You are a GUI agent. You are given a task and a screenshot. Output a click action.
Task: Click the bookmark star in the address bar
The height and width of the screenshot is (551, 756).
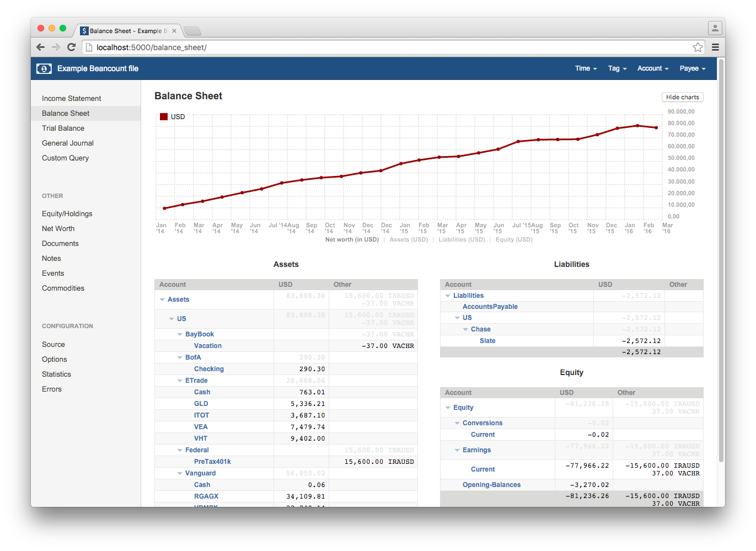[698, 47]
